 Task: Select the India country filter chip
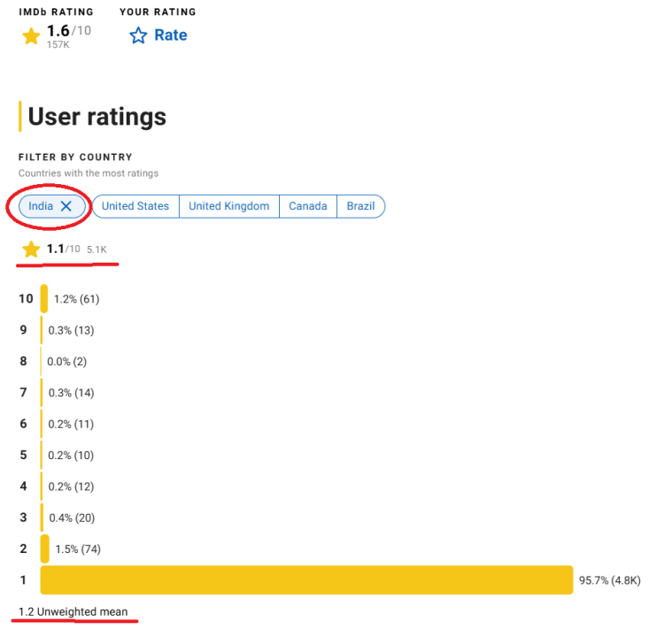(x=41, y=206)
